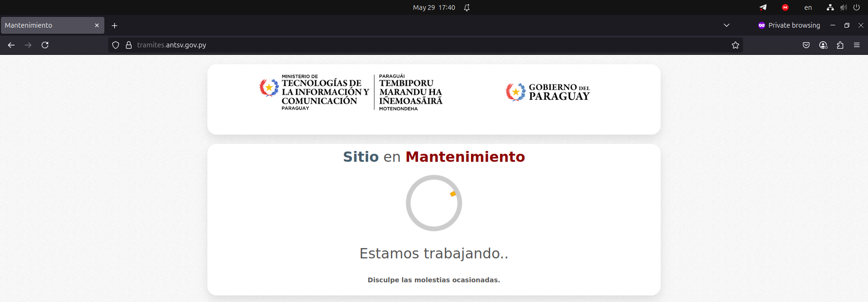868x302 pixels.
Task: Click the 'Estamos trabajando..' text
Action: 434,253
